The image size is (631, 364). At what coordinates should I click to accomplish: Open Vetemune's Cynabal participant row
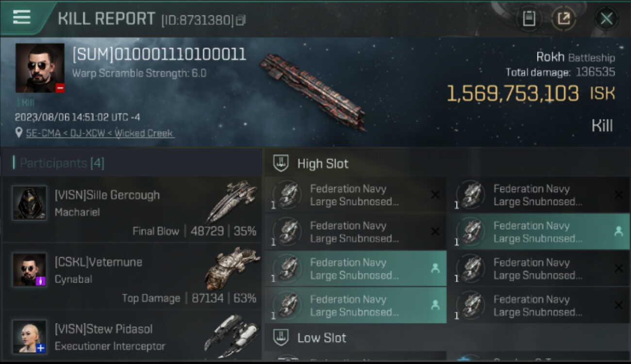[132, 277]
